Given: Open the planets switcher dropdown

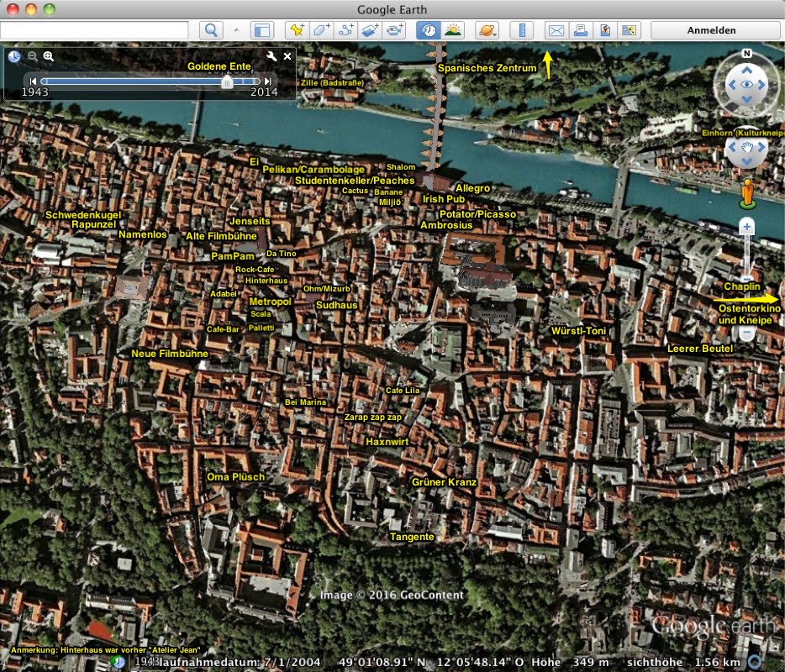Looking at the screenshot, I should (487, 30).
